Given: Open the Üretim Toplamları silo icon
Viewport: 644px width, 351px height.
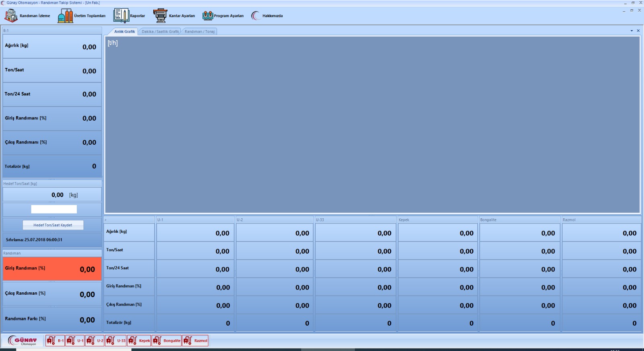Looking at the screenshot, I should [x=65, y=16].
